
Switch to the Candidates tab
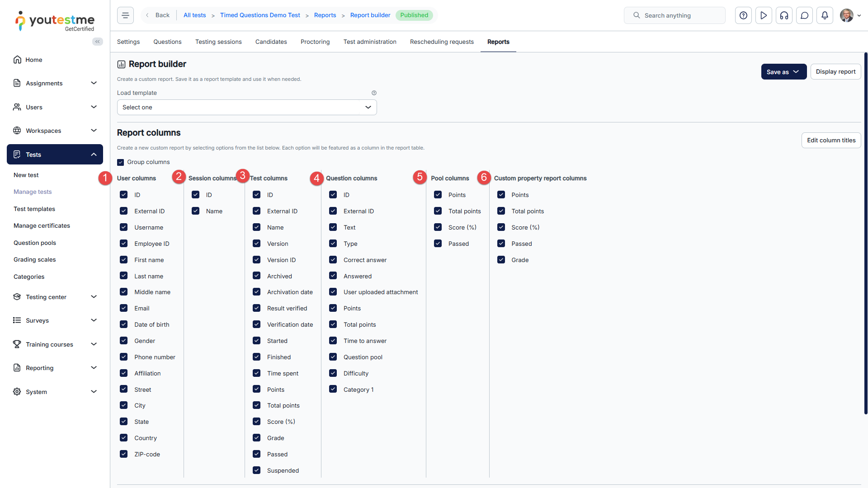(x=271, y=42)
